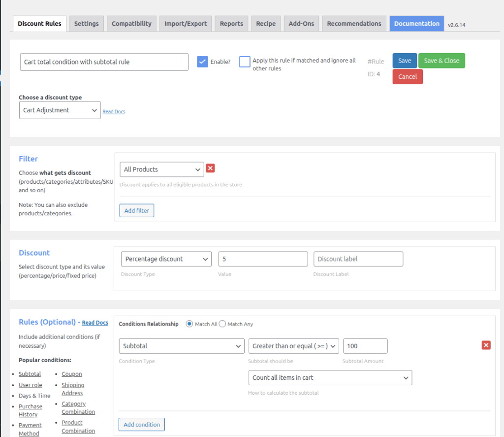This screenshot has width=504, height=437.
Task: Expand the All Products filter dropdown
Action: [161, 169]
